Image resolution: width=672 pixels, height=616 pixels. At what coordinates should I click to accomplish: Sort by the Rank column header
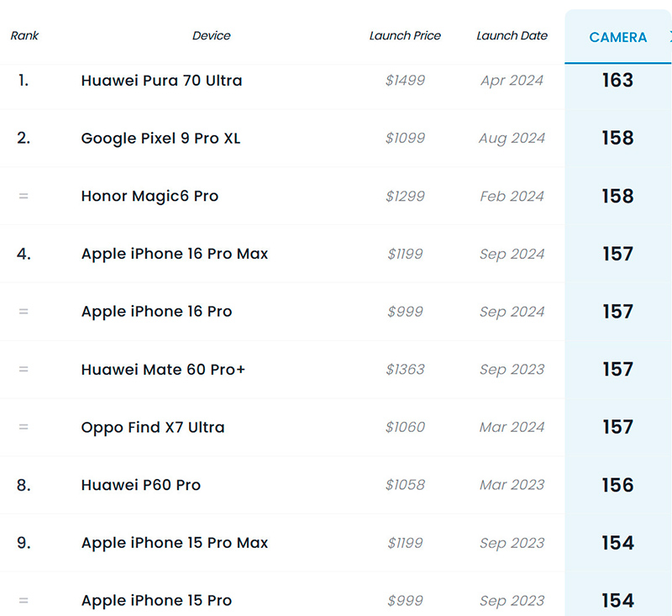(x=24, y=36)
